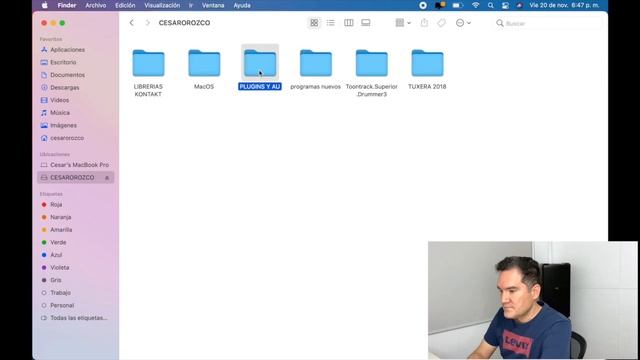Click the PLUGINS Y AU name label
Screen dimensions: 640x360
pyautogui.click(x=260, y=87)
